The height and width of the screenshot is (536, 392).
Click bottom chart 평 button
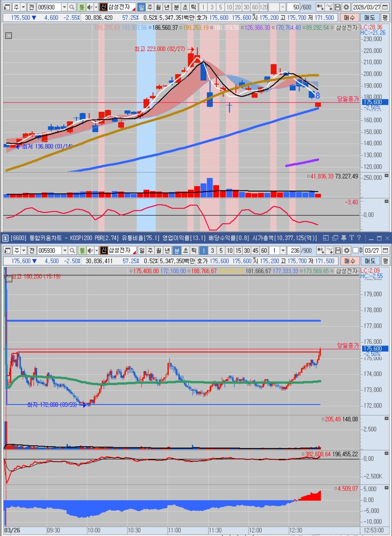click(385, 261)
